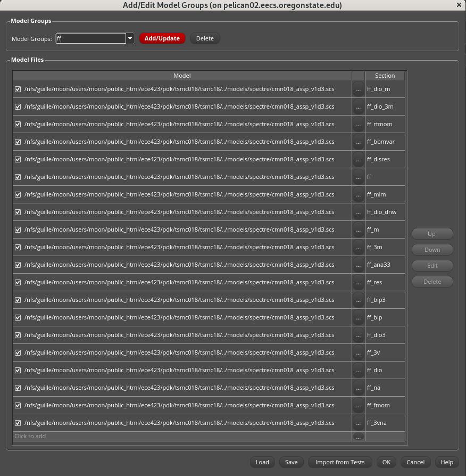Click the browse button in ff_disres row
This screenshot has width=466, height=476.
(358, 160)
